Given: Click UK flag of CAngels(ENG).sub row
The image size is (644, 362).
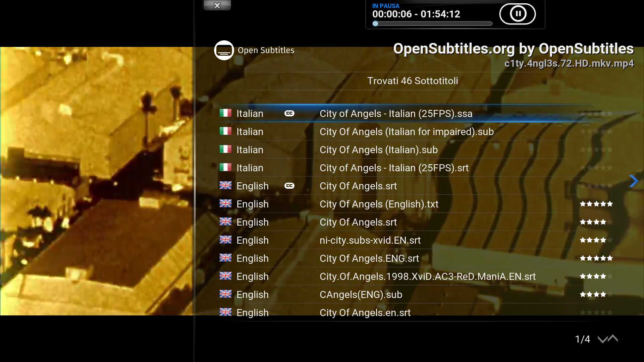Looking at the screenshot, I should [x=225, y=294].
